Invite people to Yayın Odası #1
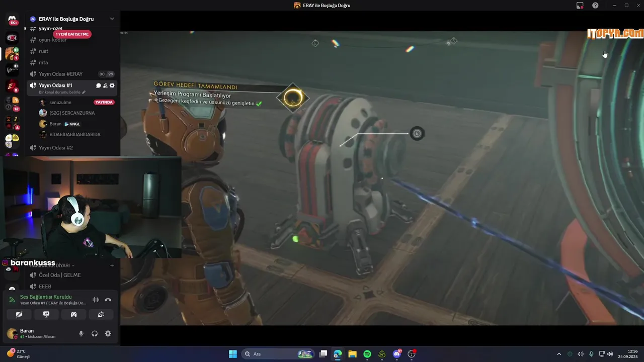This screenshot has width=644, height=362. coord(105,85)
